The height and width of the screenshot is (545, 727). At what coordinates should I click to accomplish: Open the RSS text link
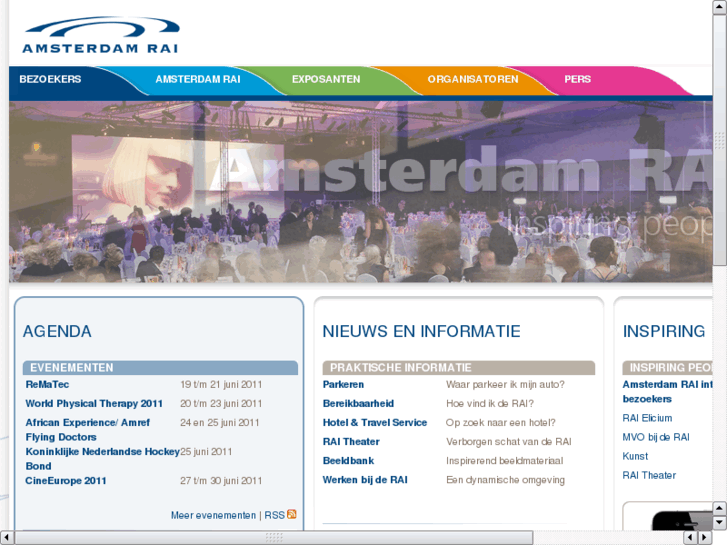(274, 515)
